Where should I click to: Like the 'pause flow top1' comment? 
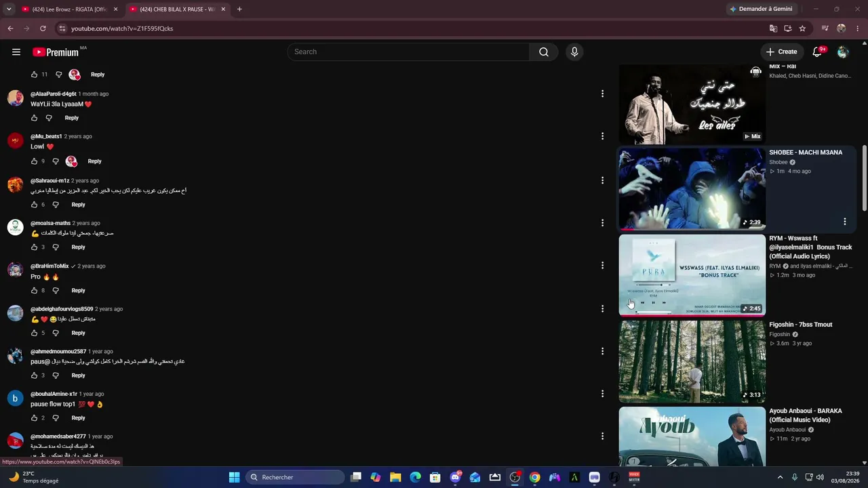tap(35, 418)
